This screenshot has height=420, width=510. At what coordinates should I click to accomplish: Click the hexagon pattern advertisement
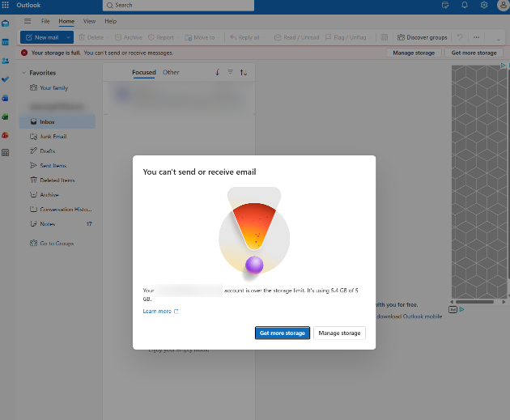pyautogui.click(x=479, y=181)
